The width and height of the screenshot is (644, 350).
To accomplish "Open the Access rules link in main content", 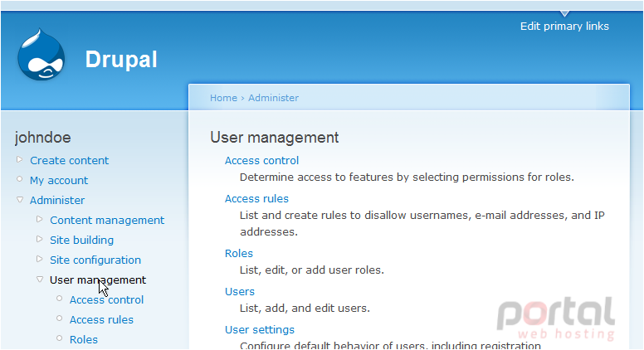I will point(256,198).
